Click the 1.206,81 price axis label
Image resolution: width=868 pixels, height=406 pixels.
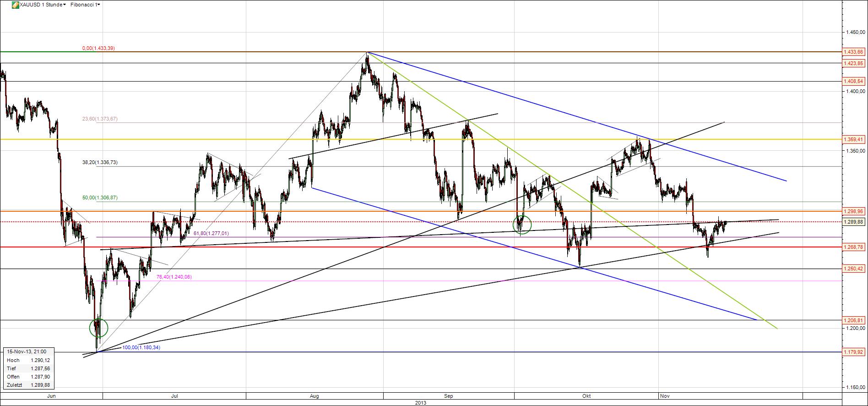click(x=854, y=320)
